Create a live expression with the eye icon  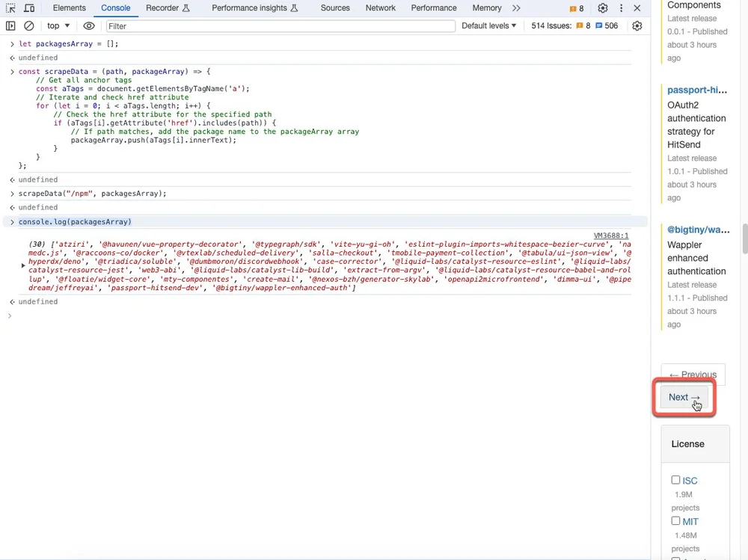89,25
